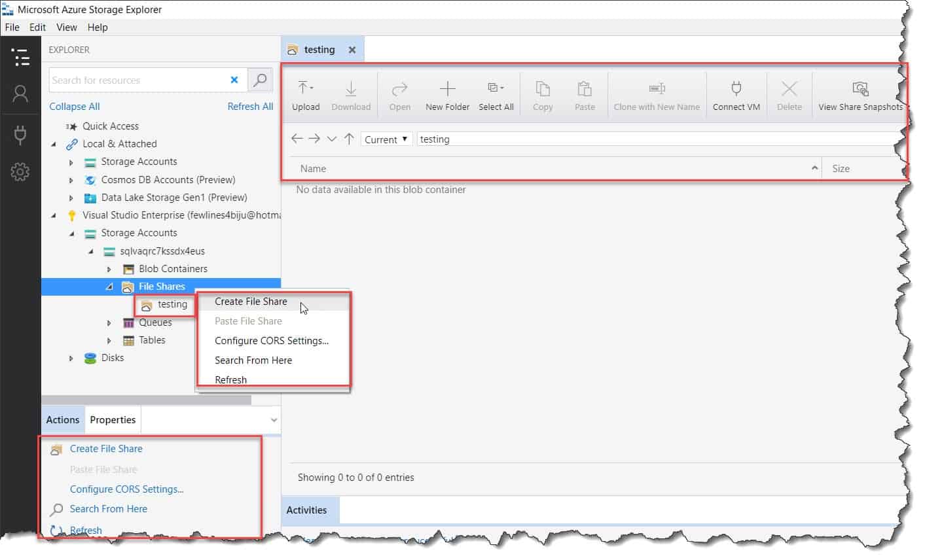Navigate back with the left arrow

[297, 139]
